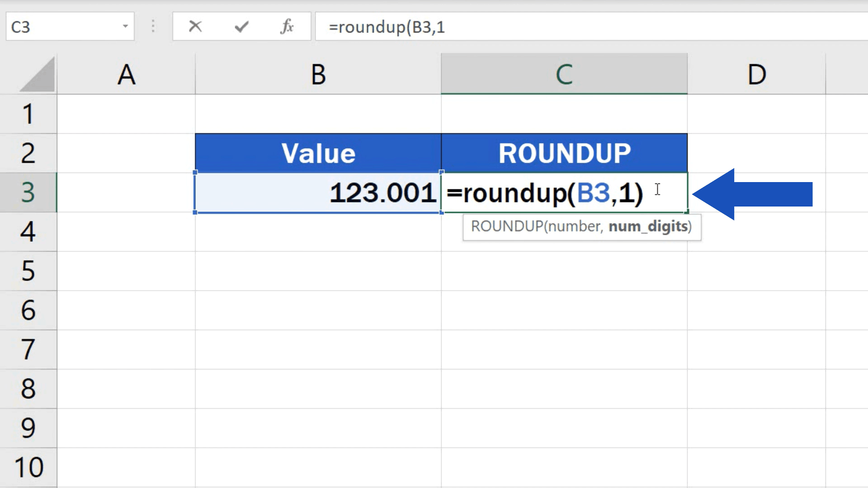Image resolution: width=868 pixels, height=488 pixels.
Task: Select row header 5
Action: (x=28, y=271)
